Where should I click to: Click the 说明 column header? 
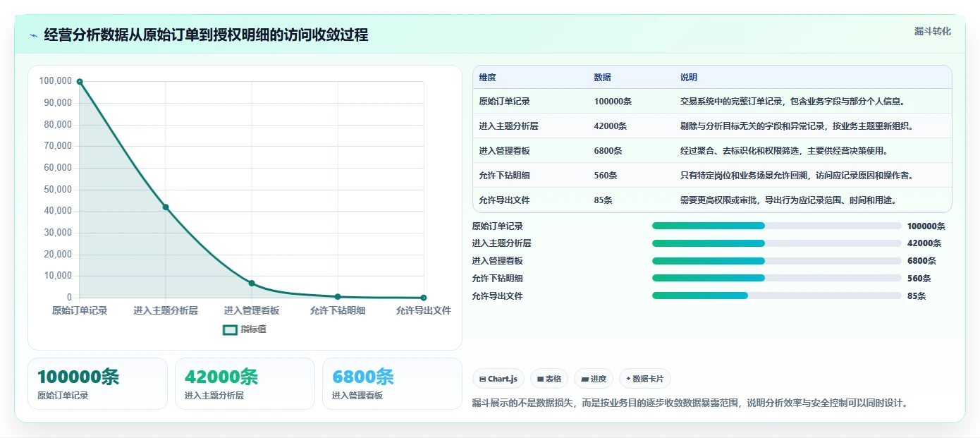(x=689, y=78)
